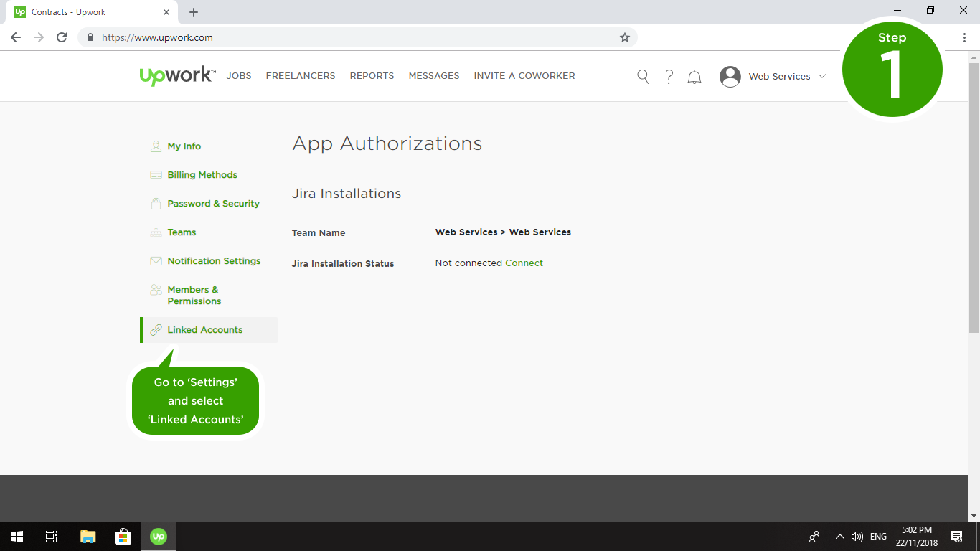Image resolution: width=980 pixels, height=551 pixels.
Task: Open Chrome's three-dot menu
Action: 964,37
